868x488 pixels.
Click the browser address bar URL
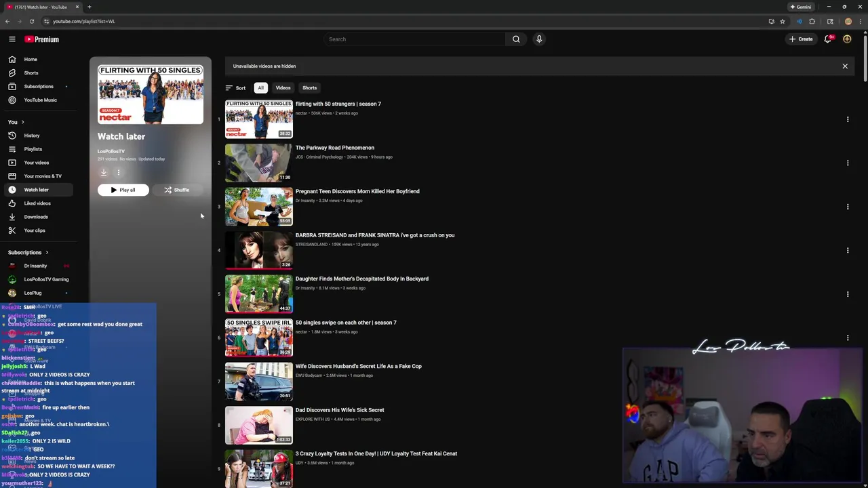[x=84, y=21]
